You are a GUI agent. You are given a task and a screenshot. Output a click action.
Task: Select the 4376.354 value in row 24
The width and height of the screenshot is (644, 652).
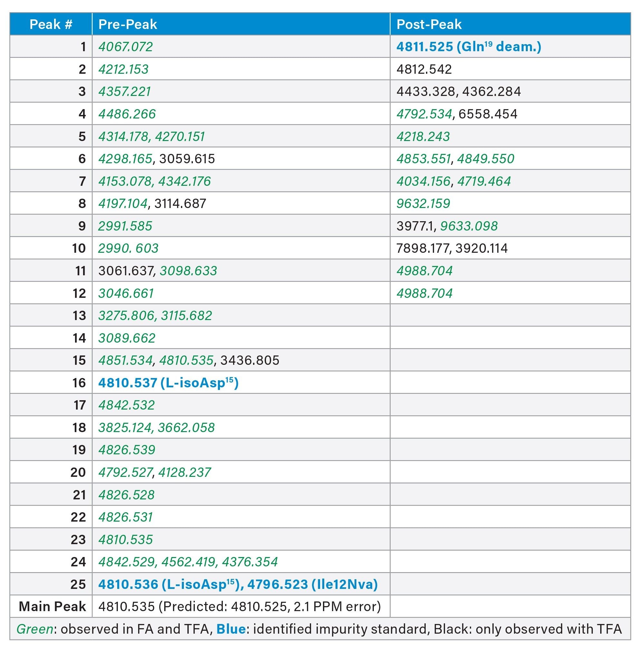[250, 562]
